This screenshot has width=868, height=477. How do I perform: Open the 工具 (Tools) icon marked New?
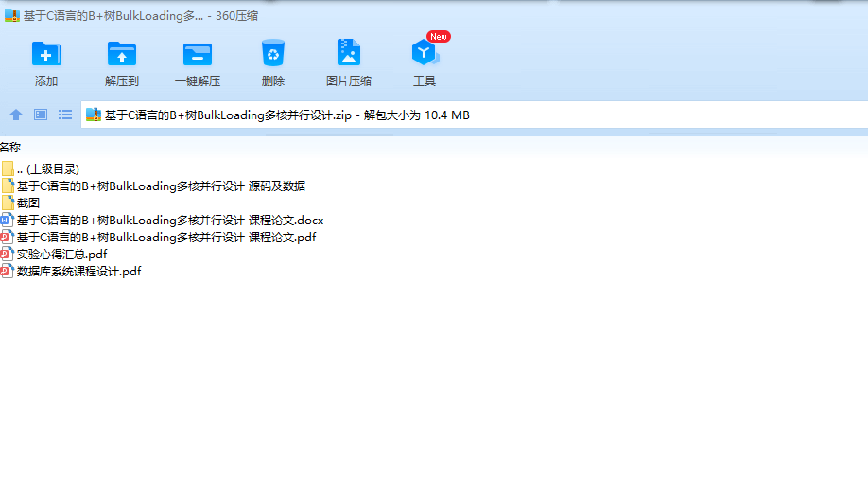425,53
